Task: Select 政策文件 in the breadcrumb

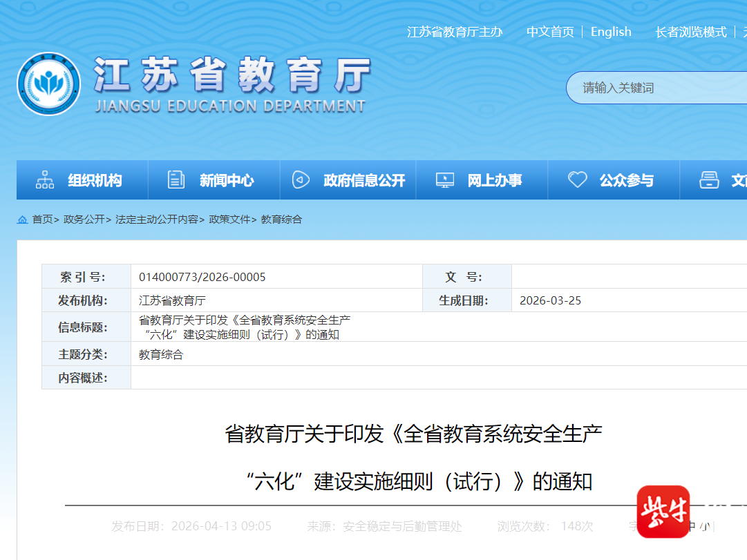Action: pyautogui.click(x=229, y=220)
